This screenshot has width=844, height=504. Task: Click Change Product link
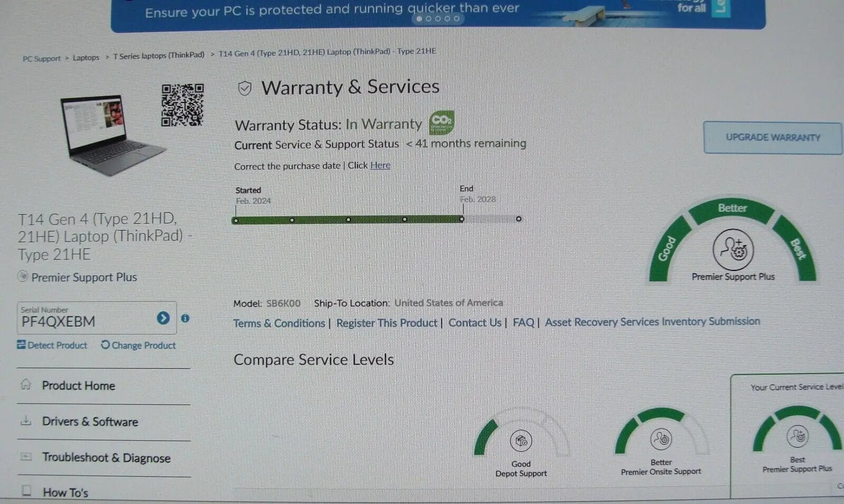(138, 345)
